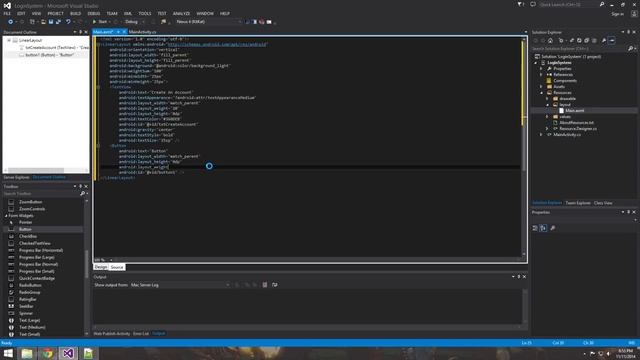Click the Property Pages wrench icon in Properties panel
The height and width of the screenshot is (360, 640).
(553, 228)
